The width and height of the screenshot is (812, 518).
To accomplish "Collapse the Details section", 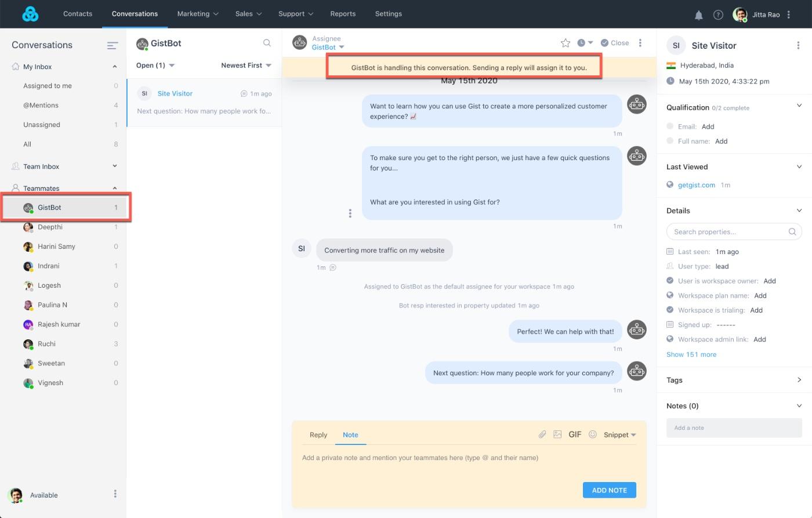I will 799,211.
